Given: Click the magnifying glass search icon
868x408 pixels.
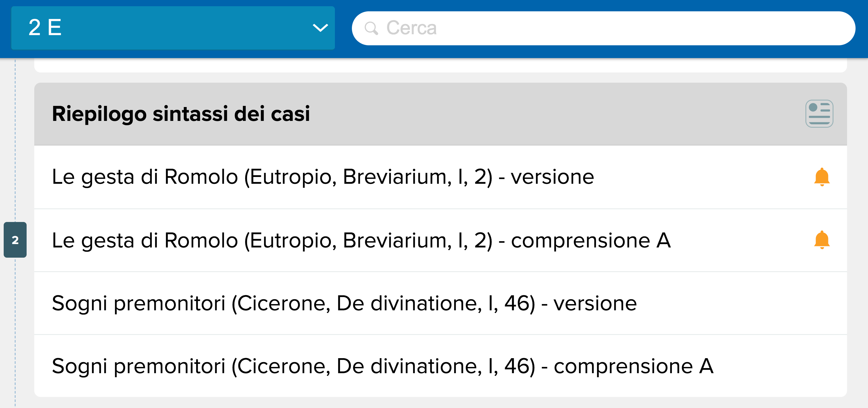Looking at the screenshot, I should (371, 28).
